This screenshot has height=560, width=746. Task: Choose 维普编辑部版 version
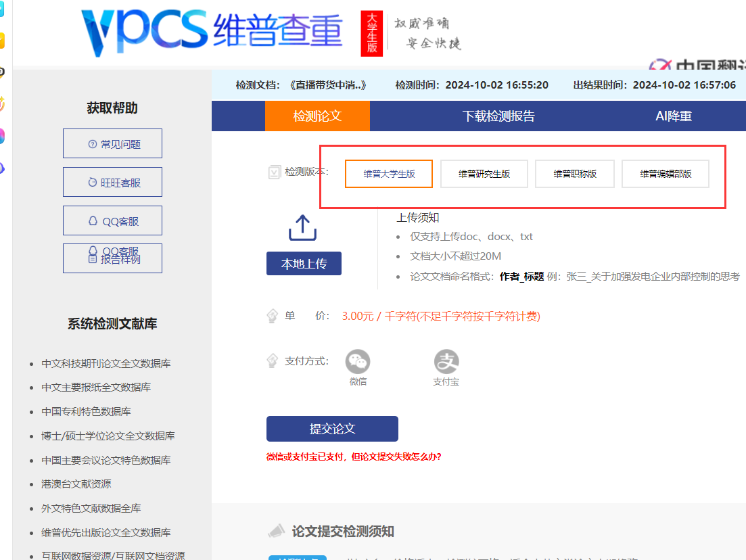(666, 174)
